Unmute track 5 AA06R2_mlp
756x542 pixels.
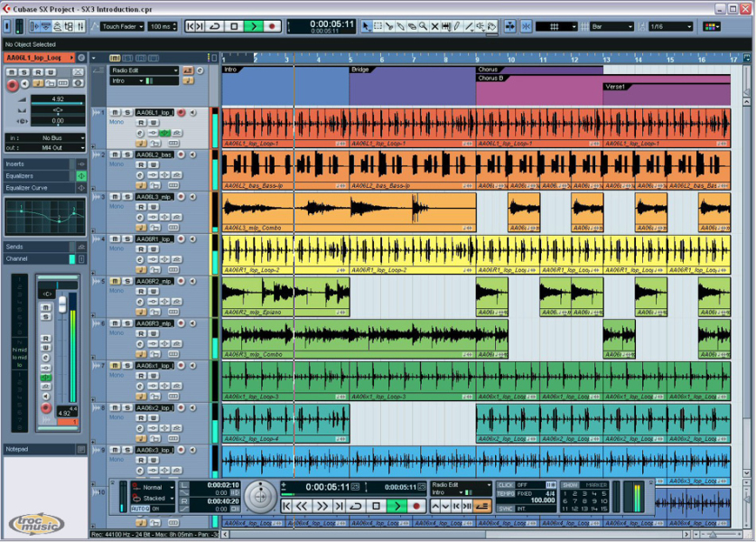[x=115, y=281]
